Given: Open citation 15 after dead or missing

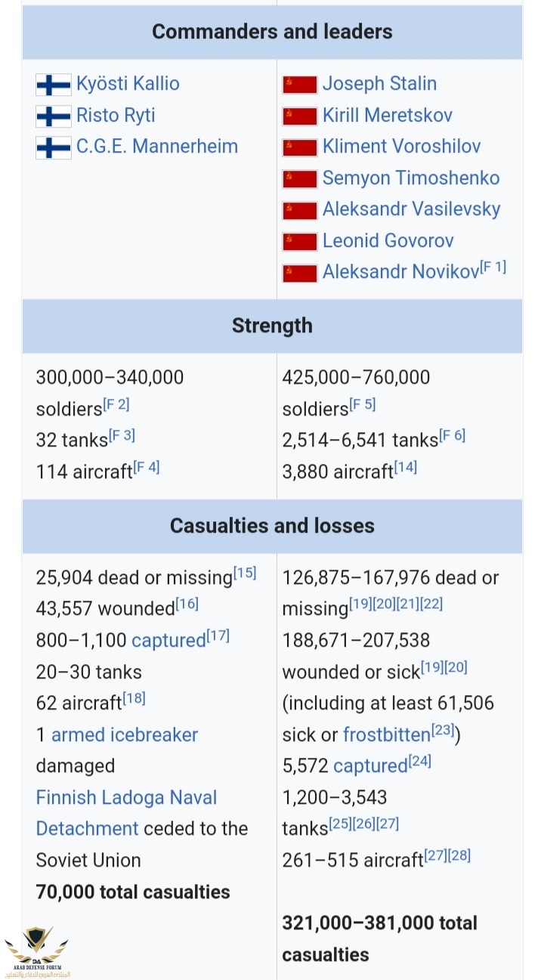Looking at the screenshot, I should pos(245,573).
